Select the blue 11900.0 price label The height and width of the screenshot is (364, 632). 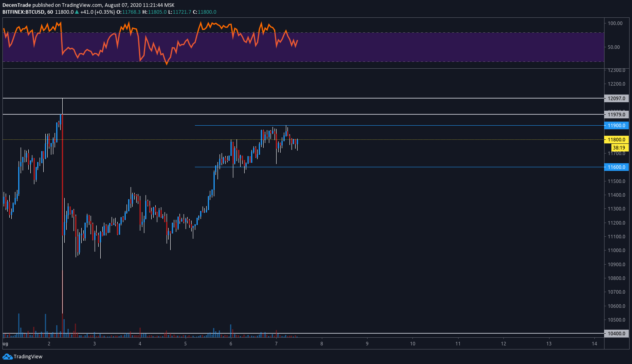616,125
